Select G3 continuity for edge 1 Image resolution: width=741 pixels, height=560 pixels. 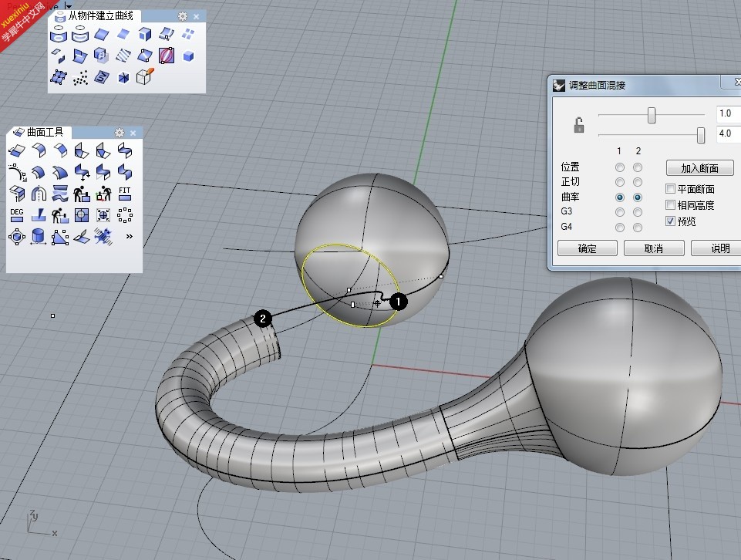click(x=619, y=212)
